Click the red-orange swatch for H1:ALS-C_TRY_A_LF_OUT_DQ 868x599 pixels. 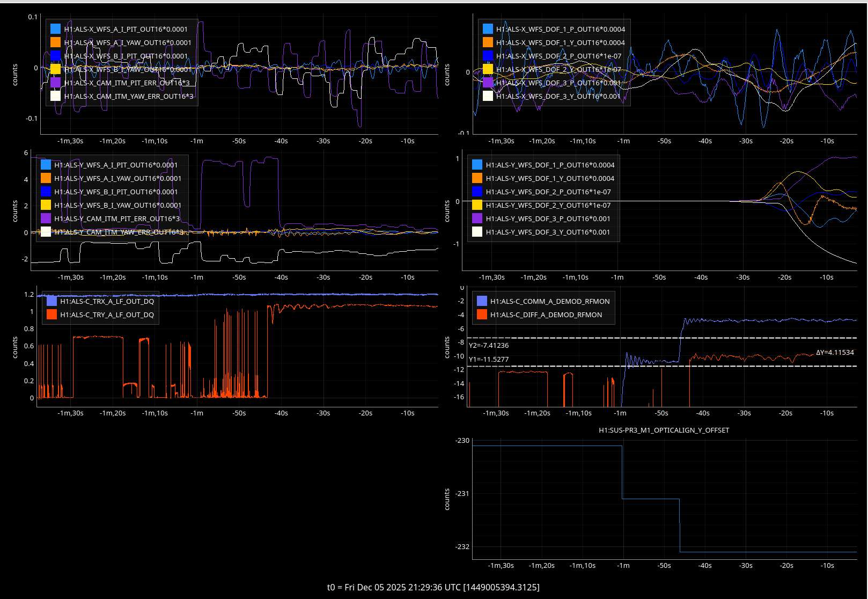[x=52, y=315]
